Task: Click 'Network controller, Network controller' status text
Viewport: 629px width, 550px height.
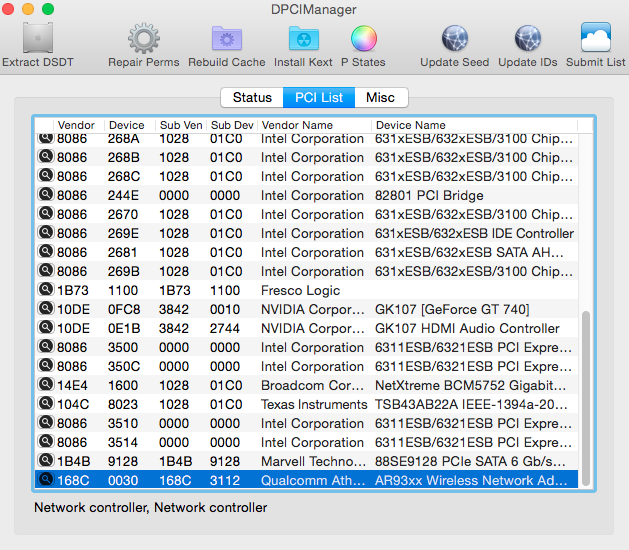Action: pos(150,507)
